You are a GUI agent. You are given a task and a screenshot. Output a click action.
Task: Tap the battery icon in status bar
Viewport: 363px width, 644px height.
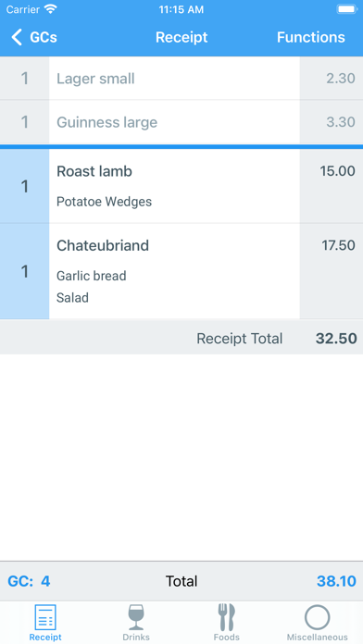pyautogui.click(x=346, y=9)
